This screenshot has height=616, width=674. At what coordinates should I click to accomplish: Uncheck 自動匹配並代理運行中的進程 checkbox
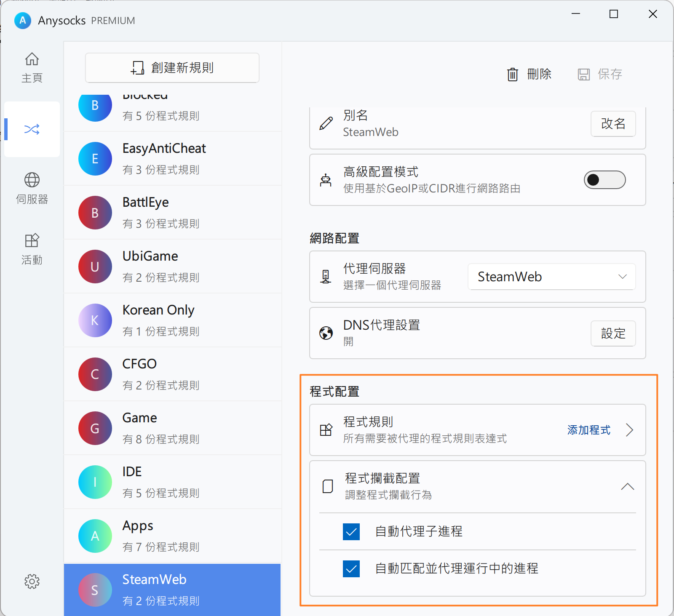click(x=351, y=569)
